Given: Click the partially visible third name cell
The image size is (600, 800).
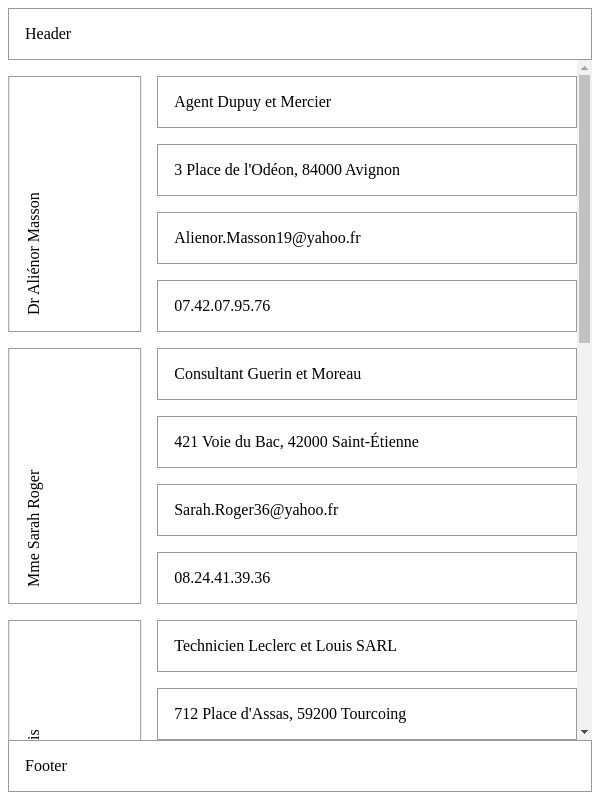Looking at the screenshot, I should [75, 681].
